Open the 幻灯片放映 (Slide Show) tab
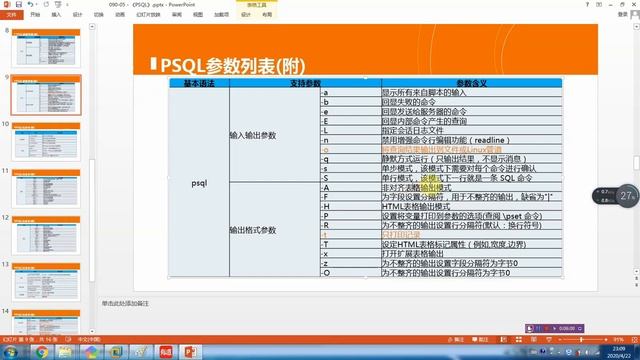 [x=148, y=15]
